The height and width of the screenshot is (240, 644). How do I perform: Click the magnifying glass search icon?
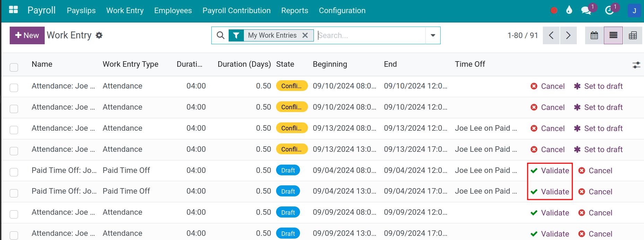coord(220,35)
